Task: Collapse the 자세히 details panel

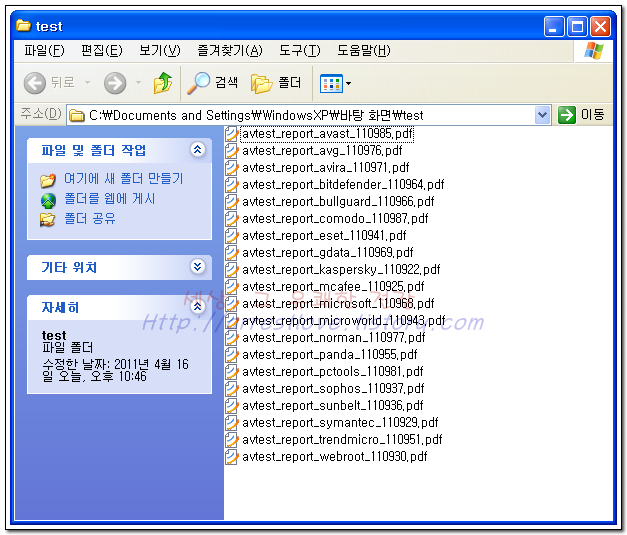Action: click(198, 307)
